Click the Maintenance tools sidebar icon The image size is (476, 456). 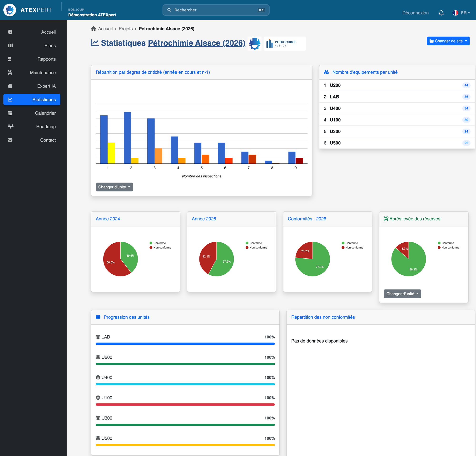[x=10, y=73]
